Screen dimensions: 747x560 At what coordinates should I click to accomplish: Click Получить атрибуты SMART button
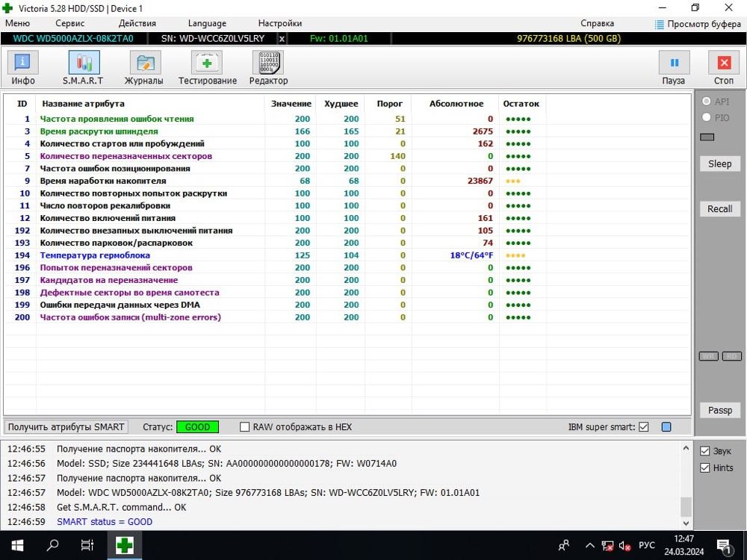point(66,427)
